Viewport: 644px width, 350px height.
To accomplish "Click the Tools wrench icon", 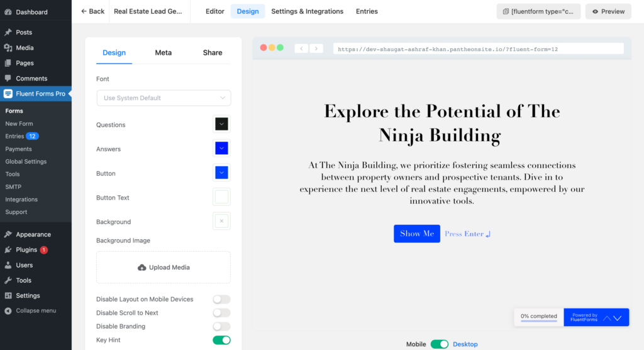I will click(8, 281).
